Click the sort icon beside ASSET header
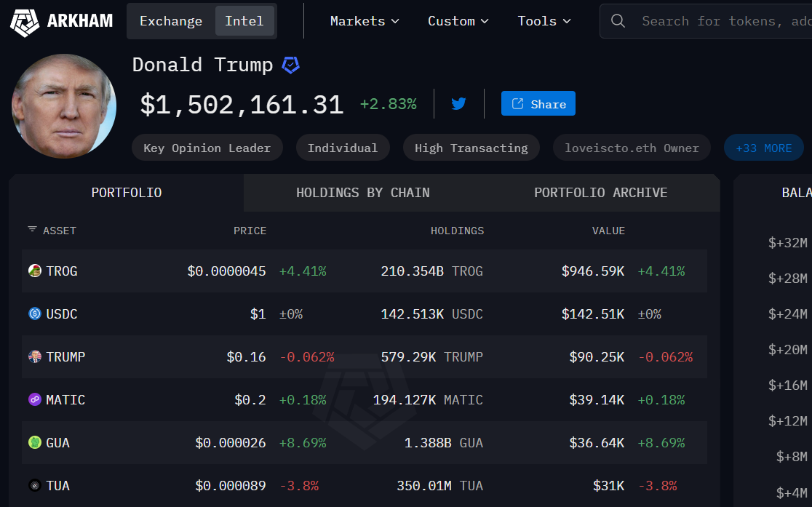 32,229
